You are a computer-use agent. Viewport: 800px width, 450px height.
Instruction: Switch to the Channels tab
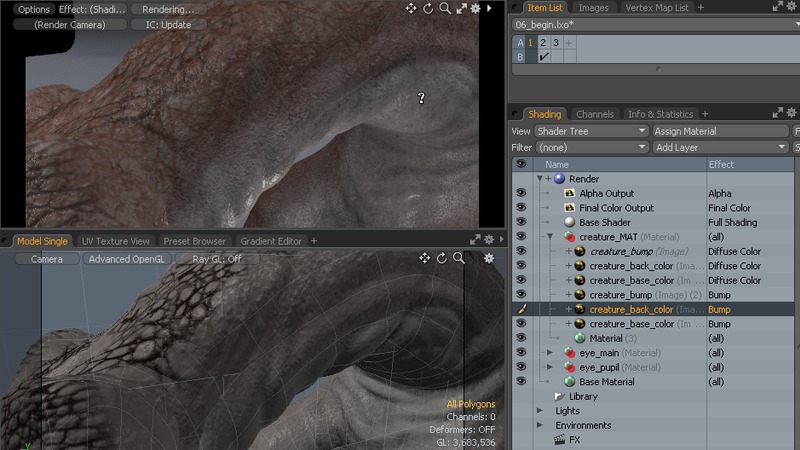594,114
